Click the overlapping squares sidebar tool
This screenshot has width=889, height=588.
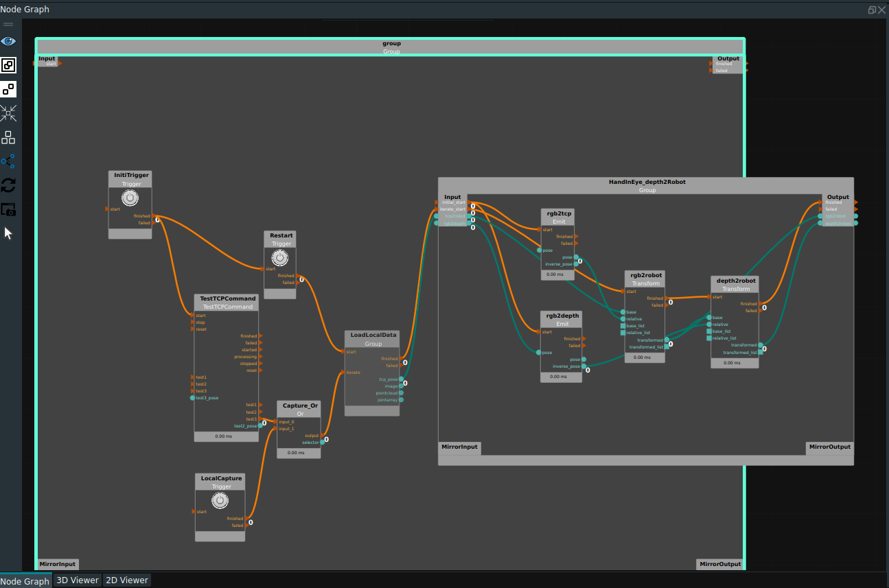8,65
